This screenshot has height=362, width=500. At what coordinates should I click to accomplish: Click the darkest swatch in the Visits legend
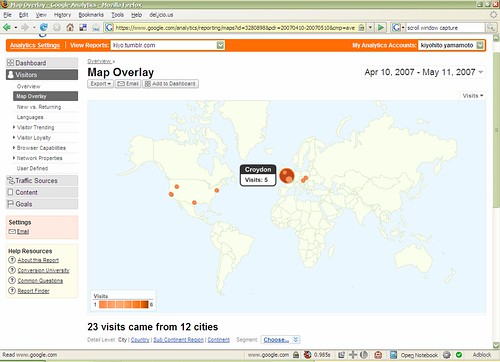(x=145, y=304)
